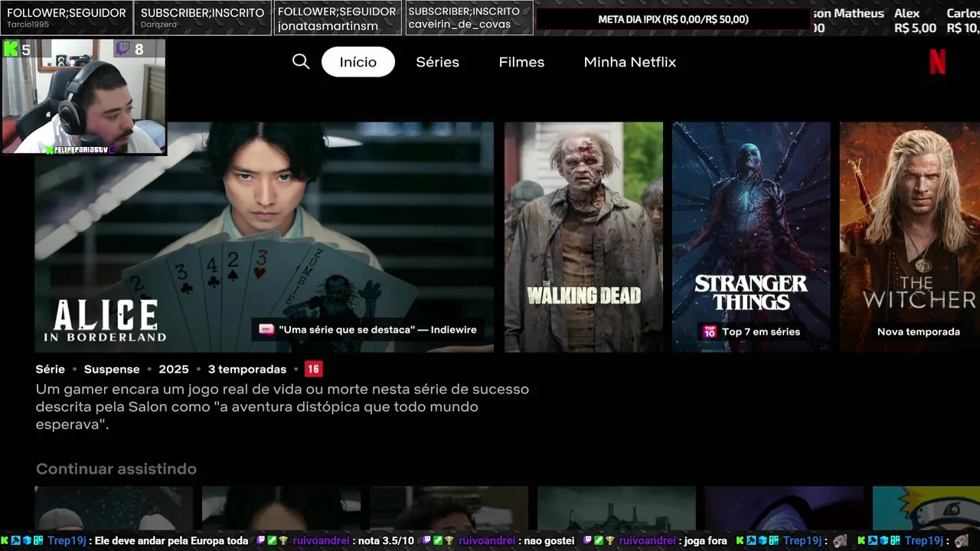
Task: Open the Netflix search magnifier icon
Action: point(301,62)
